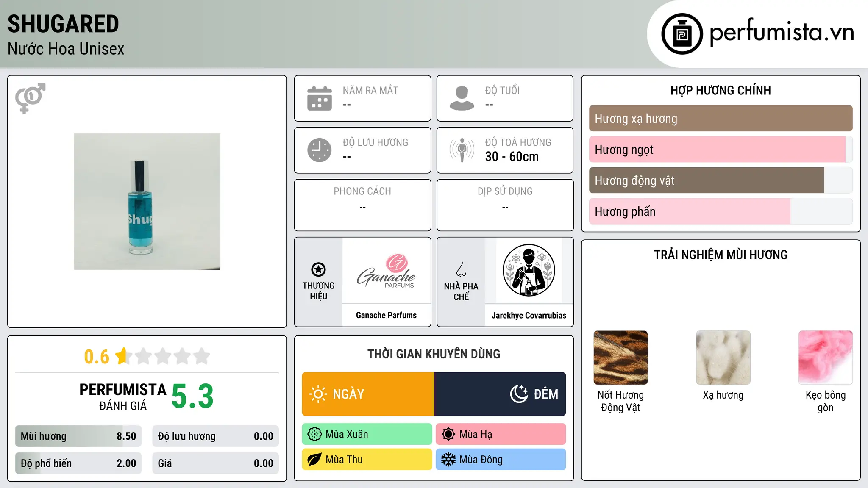Click the moon icon in the Đêm bar

[x=519, y=394]
